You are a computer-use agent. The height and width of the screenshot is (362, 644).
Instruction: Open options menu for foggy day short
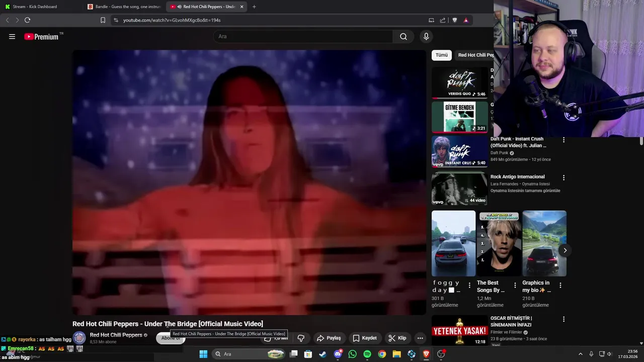[x=469, y=285]
